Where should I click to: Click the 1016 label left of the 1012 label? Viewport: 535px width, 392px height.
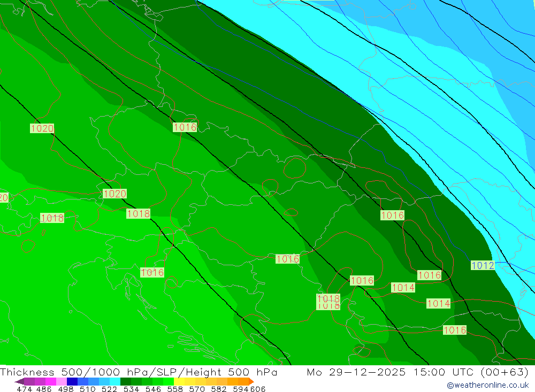430,275
